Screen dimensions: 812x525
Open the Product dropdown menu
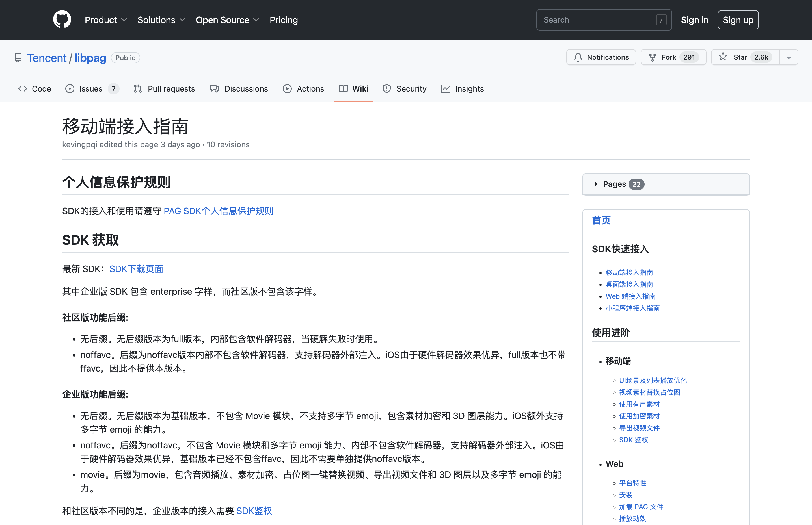tap(106, 20)
